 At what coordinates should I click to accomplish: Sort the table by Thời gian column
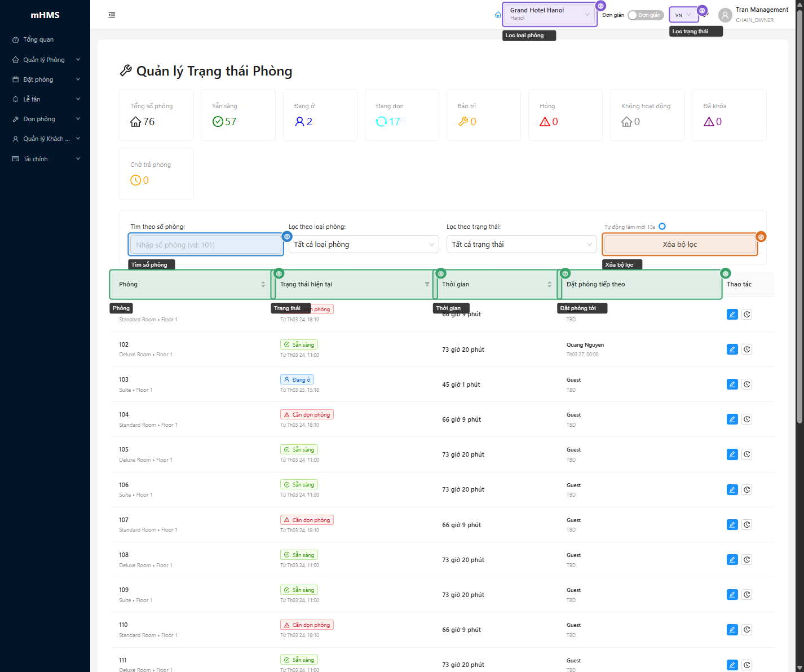click(x=496, y=284)
